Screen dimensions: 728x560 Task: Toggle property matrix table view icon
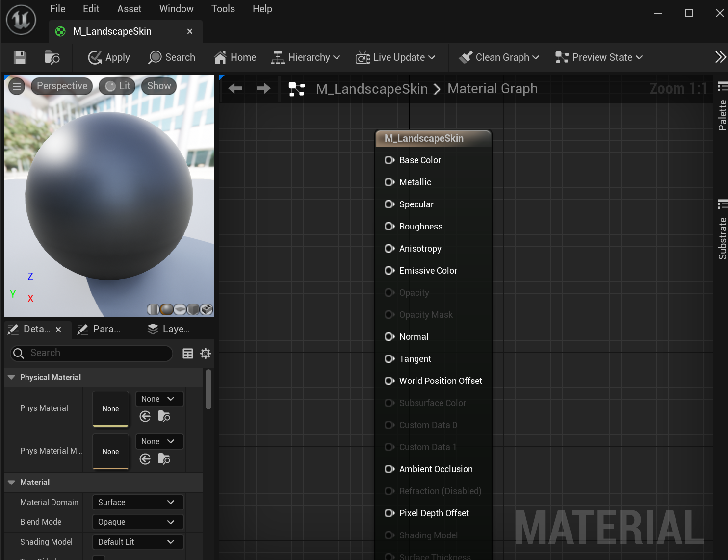pos(188,354)
